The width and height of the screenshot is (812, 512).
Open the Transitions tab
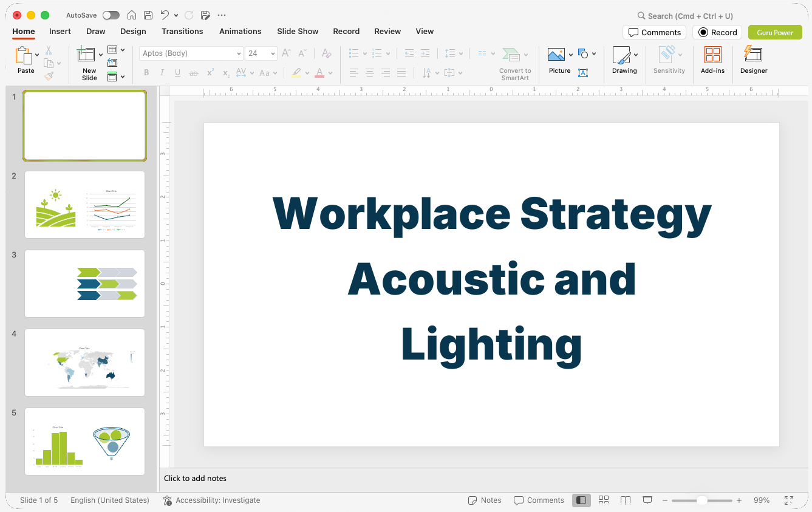click(x=182, y=31)
